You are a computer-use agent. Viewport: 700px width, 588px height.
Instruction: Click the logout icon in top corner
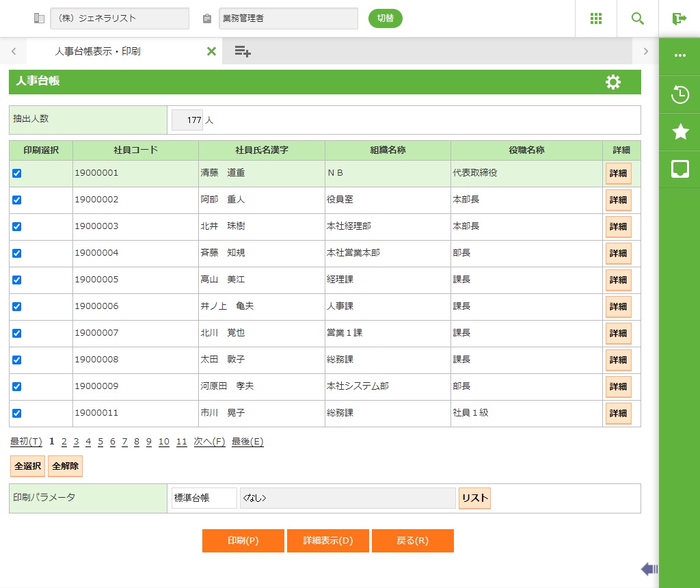click(679, 18)
